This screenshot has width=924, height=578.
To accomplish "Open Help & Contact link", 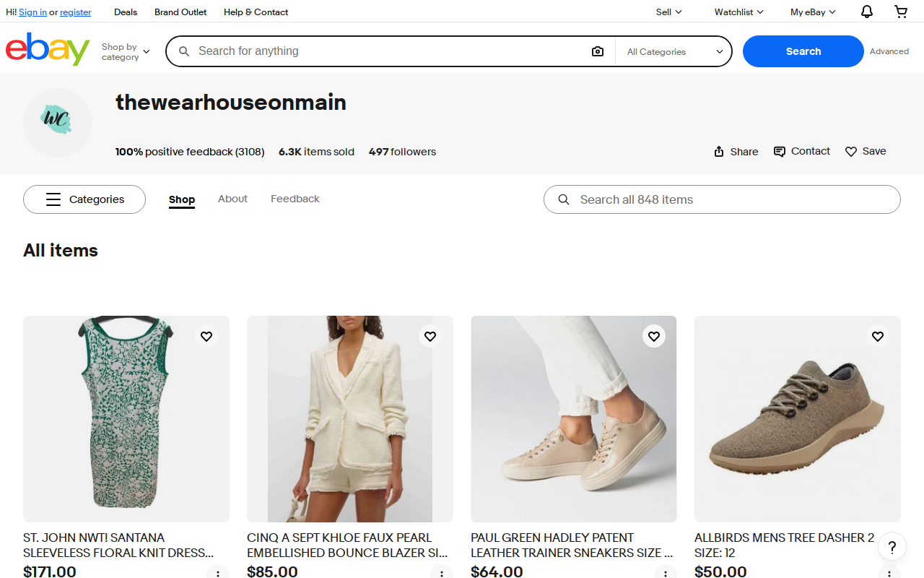I will (x=256, y=12).
